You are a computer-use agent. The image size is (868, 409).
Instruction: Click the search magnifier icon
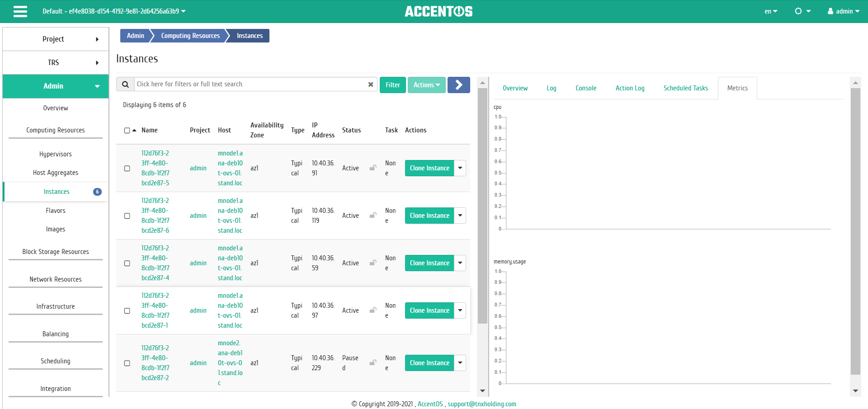(x=126, y=85)
